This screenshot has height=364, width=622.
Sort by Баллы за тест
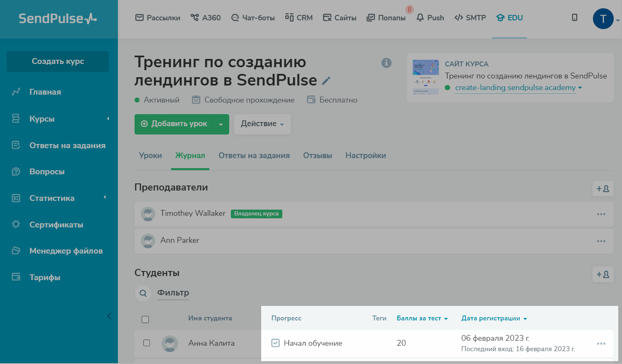[422, 318]
